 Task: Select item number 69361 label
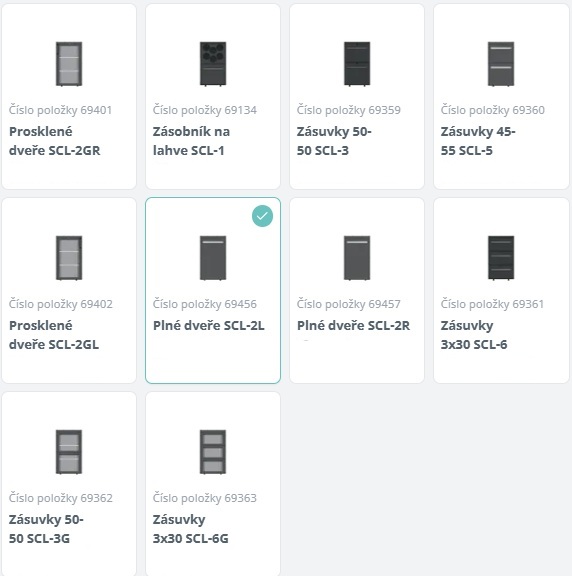pyautogui.click(x=492, y=304)
